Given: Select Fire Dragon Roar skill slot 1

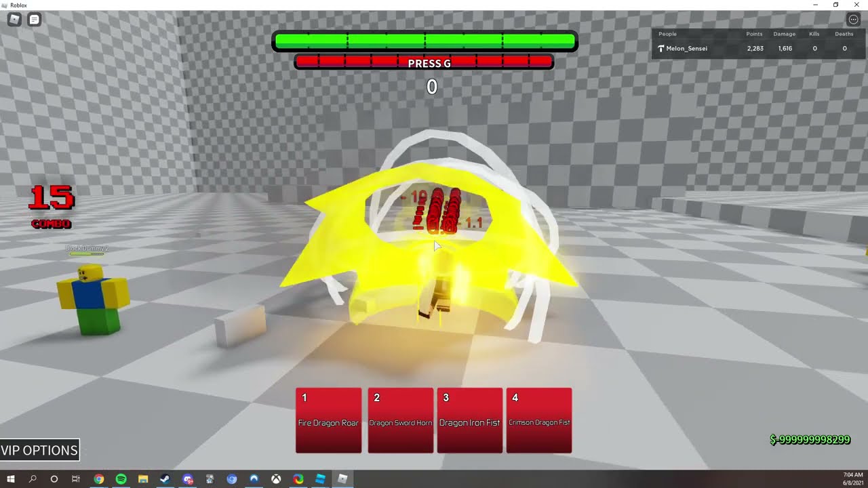Looking at the screenshot, I should coord(328,420).
